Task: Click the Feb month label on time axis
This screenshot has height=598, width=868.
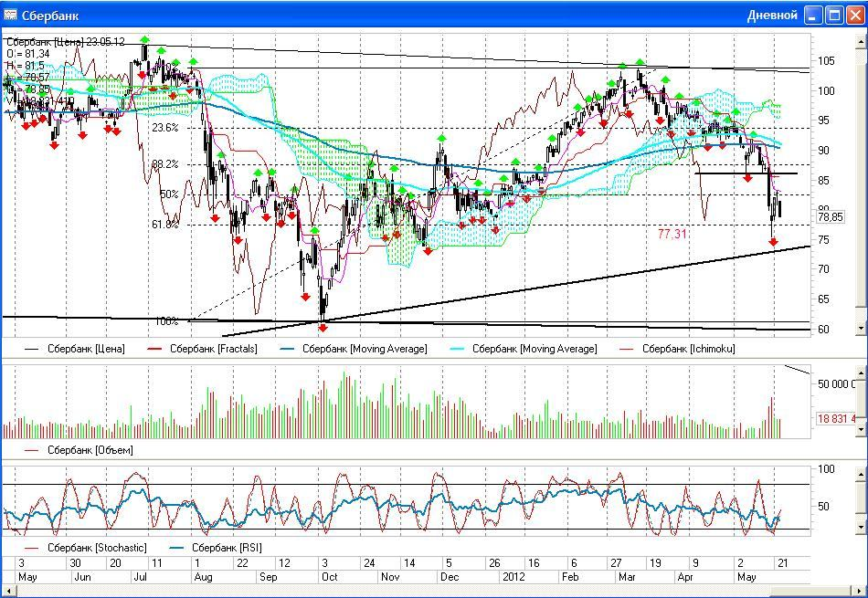Action: (569, 577)
